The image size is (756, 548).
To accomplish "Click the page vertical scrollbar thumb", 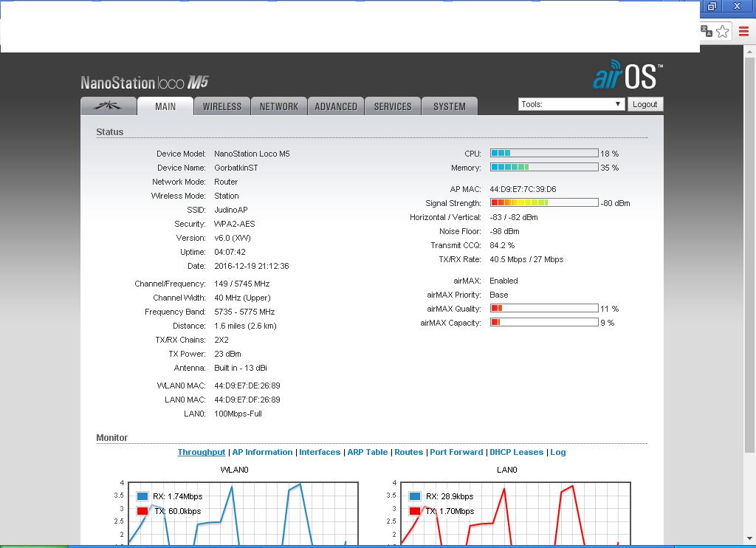I will [x=750, y=255].
